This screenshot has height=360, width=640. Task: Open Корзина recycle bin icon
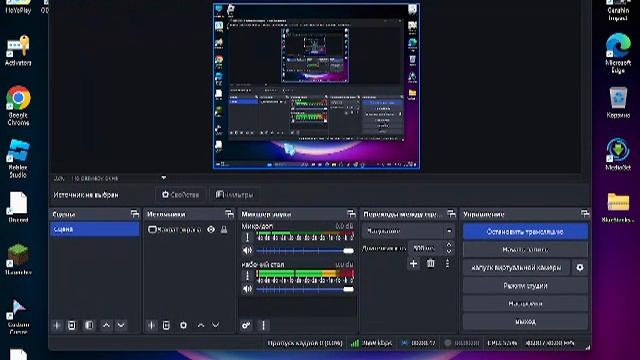coord(618,102)
